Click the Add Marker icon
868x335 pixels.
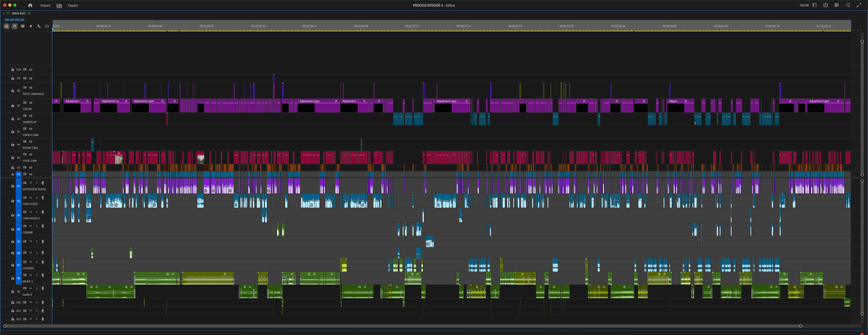pos(30,26)
